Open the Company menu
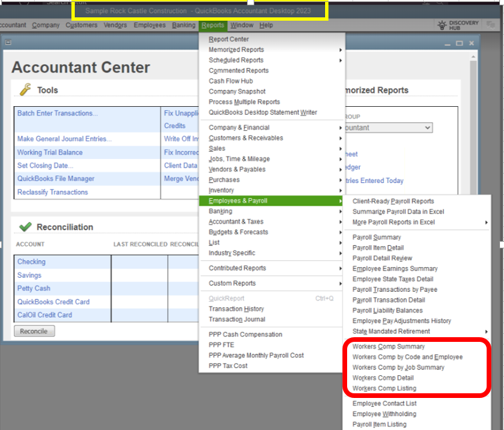 pos(45,25)
